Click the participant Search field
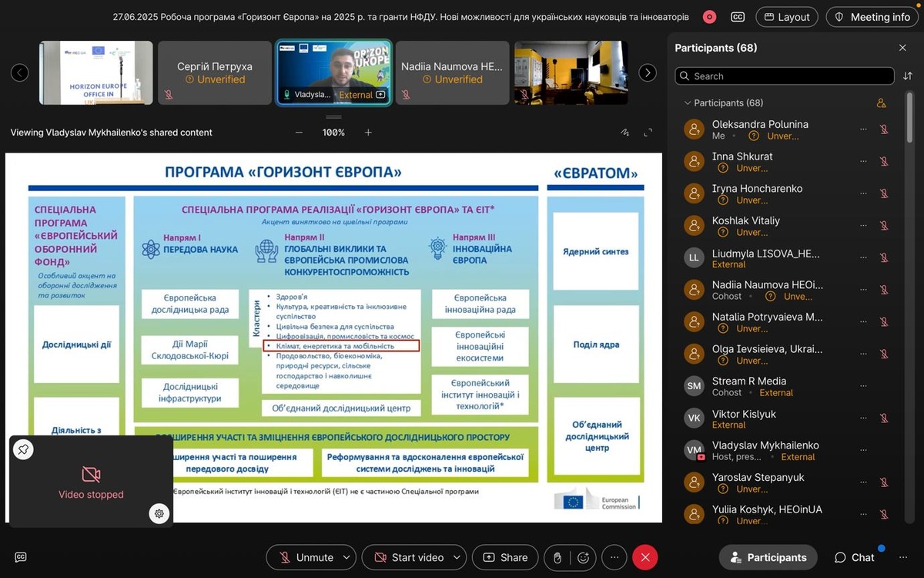The image size is (924, 578). [x=784, y=76]
